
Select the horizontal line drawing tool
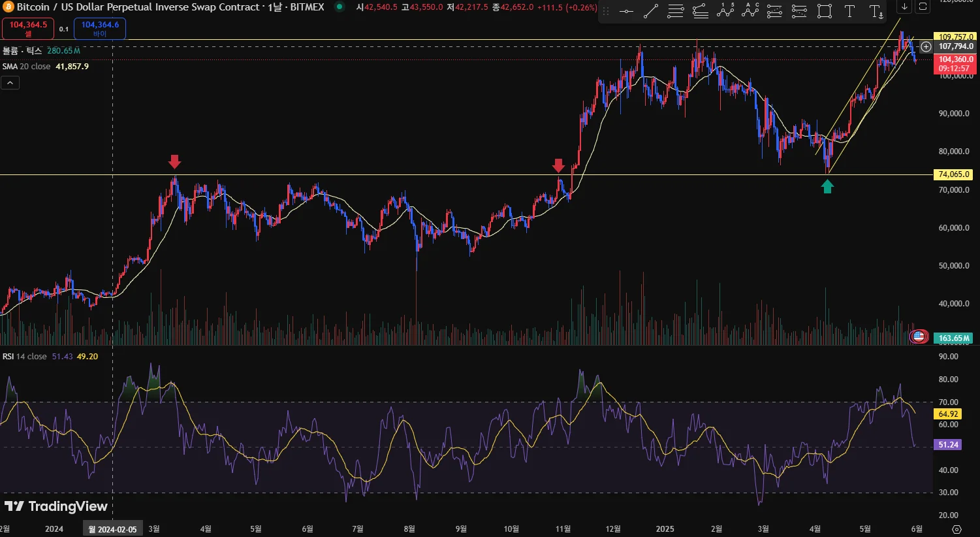[x=626, y=11]
